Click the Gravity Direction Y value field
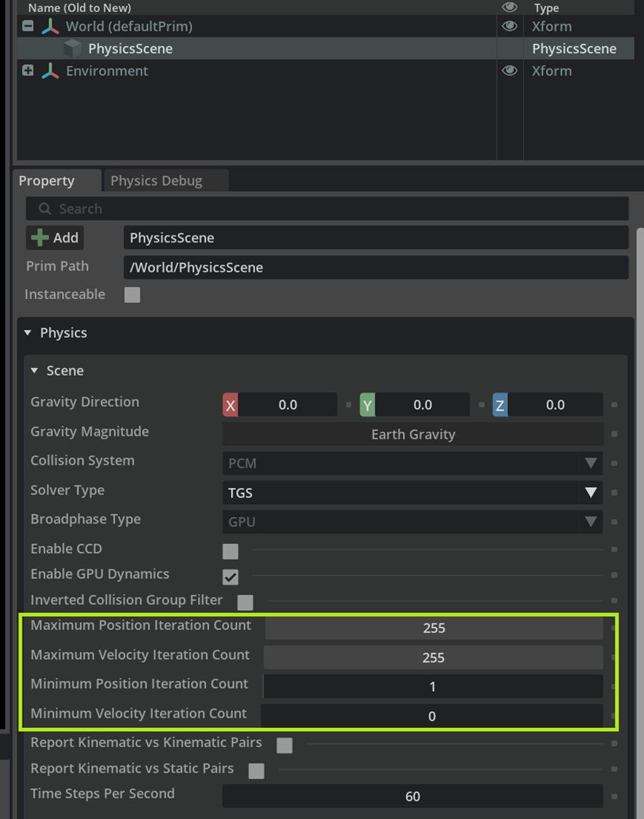The image size is (644, 819). (x=423, y=405)
